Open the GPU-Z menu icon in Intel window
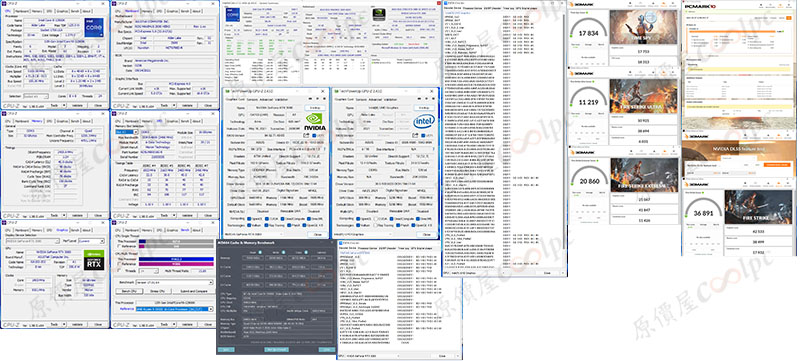 [434, 99]
